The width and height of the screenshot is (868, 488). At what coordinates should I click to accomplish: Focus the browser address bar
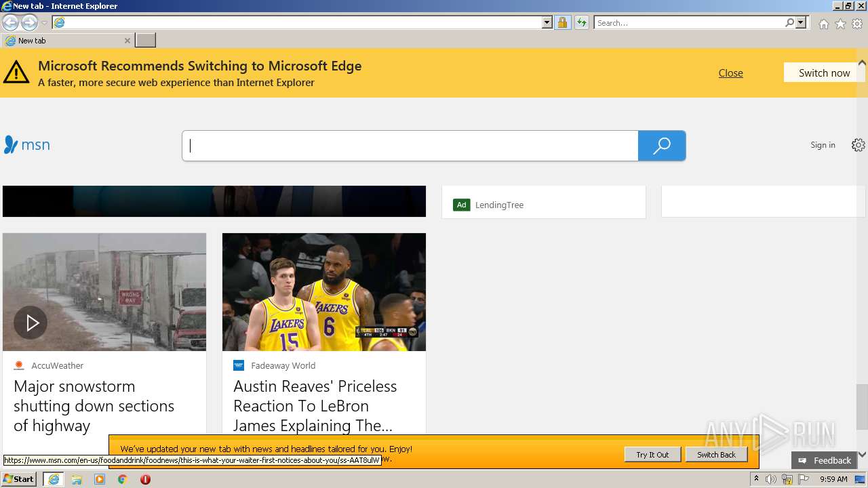(x=304, y=22)
